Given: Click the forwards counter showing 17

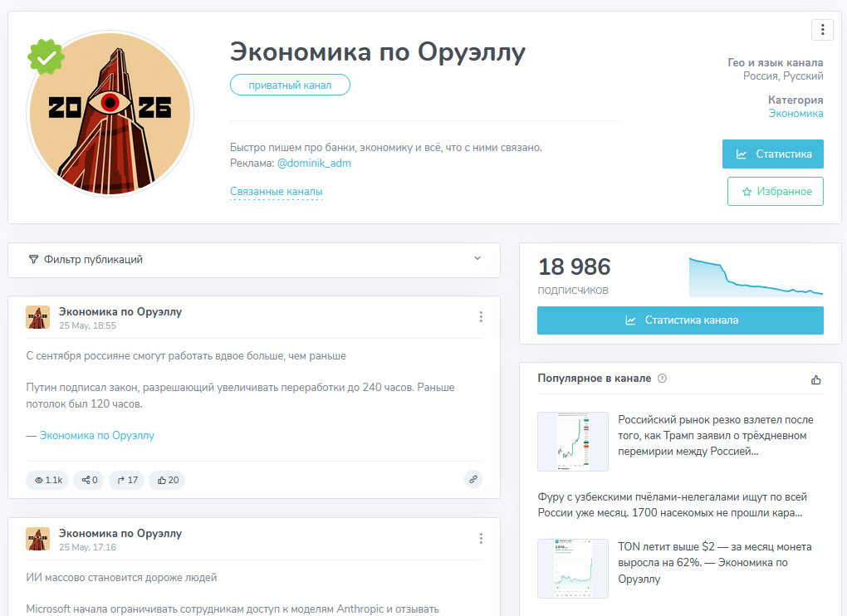Looking at the screenshot, I should 127,480.
